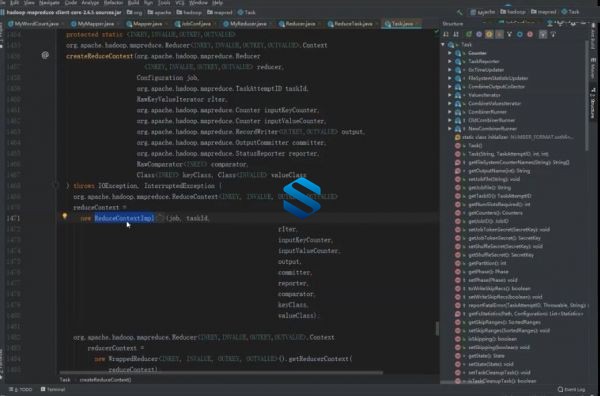The width and height of the screenshot is (600, 396).
Task: Switch to the MyMapper.java tab
Action: [x=93, y=24]
